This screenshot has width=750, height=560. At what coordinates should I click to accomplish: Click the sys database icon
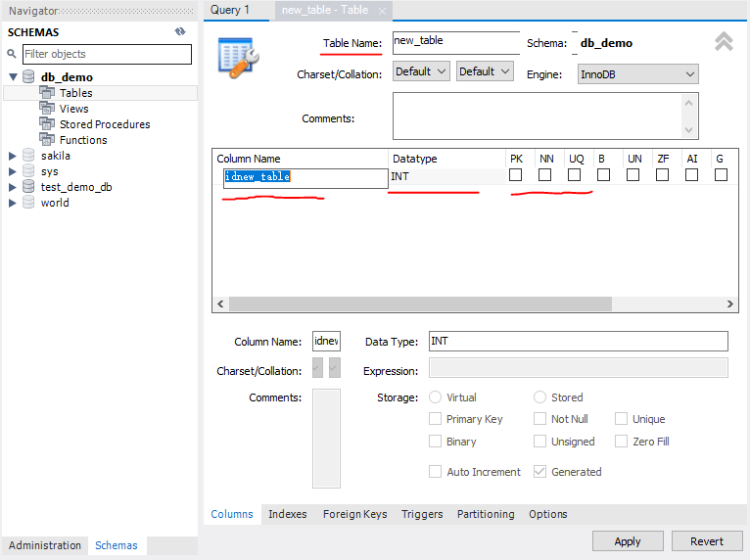pos(28,170)
